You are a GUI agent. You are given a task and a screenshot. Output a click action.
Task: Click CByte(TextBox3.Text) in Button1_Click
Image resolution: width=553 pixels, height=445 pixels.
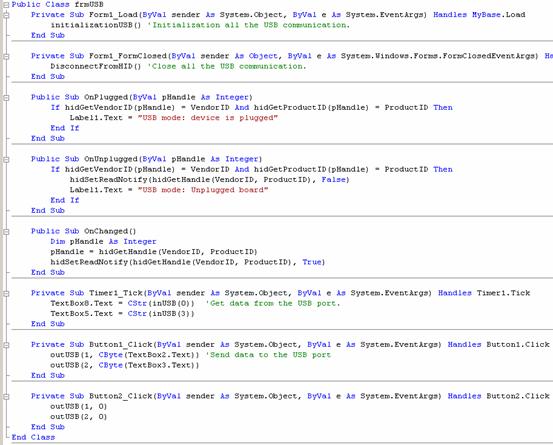[148, 365]
